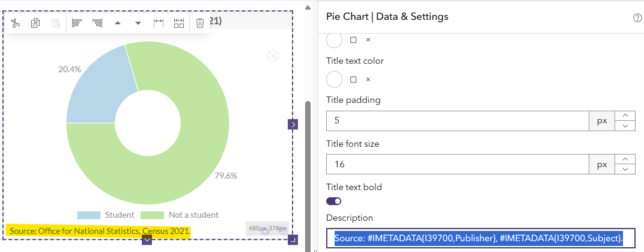Click the Cut scissors icon
Viewport: 644px width, 252px height.
[16, 23]
